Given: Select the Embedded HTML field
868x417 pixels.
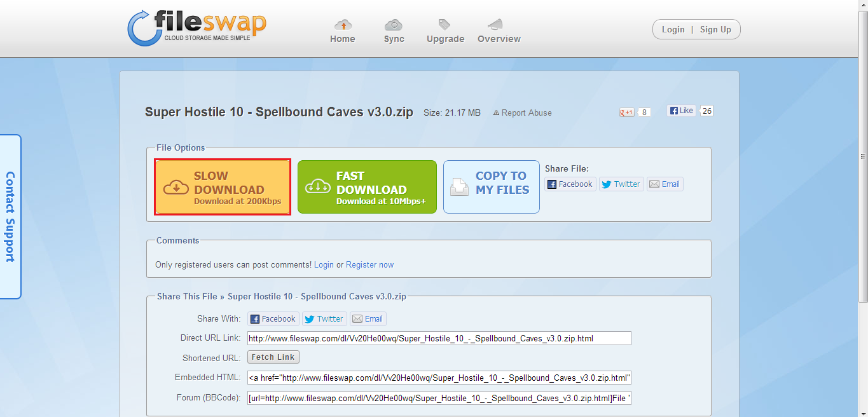Looking at the screenshot, I should [439, 378].
